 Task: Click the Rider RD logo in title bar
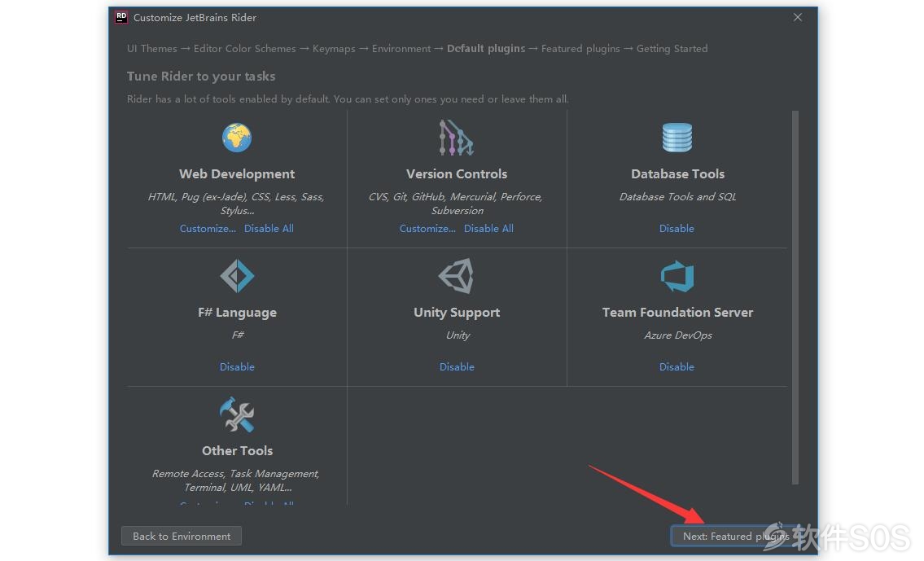click(121, 17)
